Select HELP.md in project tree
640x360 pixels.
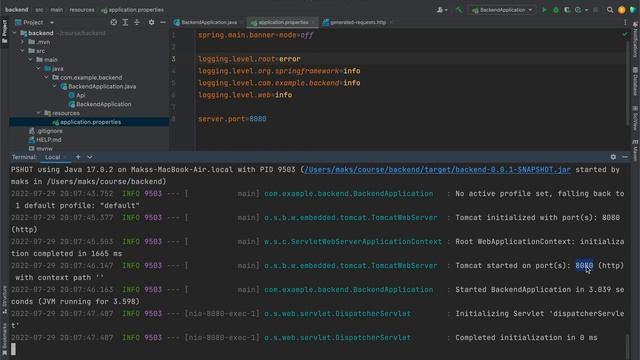pos(49,140)
